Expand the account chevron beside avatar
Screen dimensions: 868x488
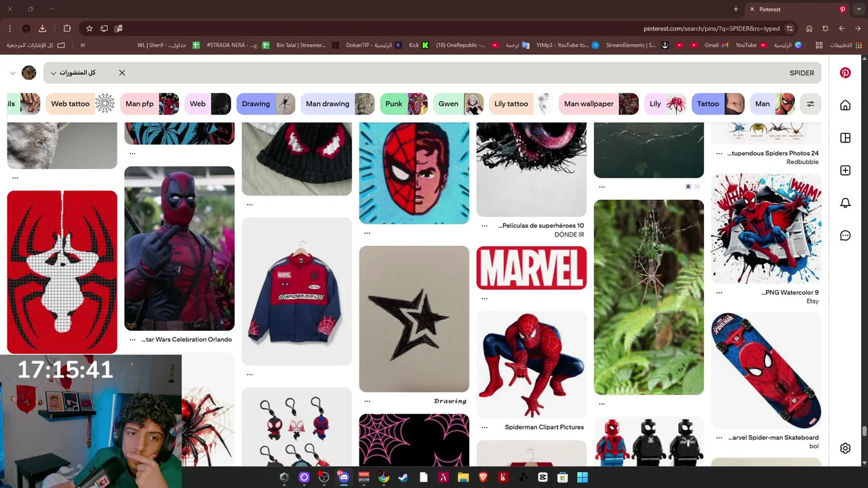pos(13,73)
